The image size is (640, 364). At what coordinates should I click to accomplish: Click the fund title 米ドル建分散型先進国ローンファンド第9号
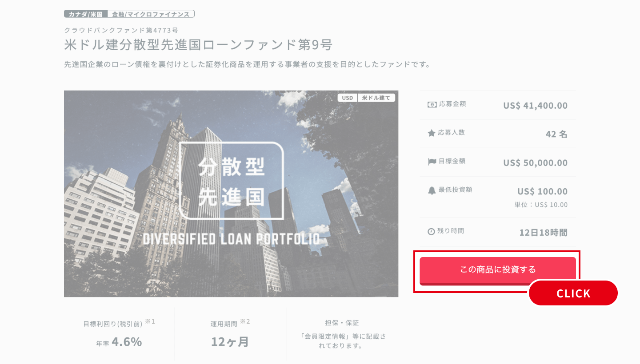click(198, 45)
